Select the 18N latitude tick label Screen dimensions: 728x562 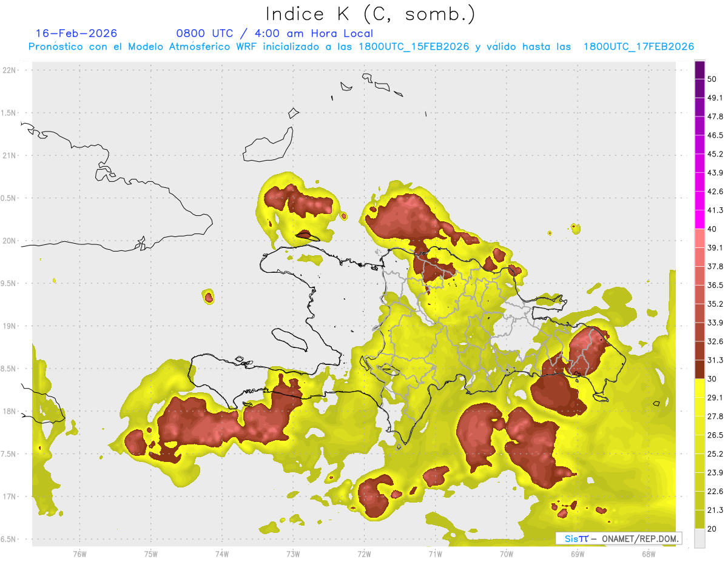pyautogui.click(x=10, y=411)
